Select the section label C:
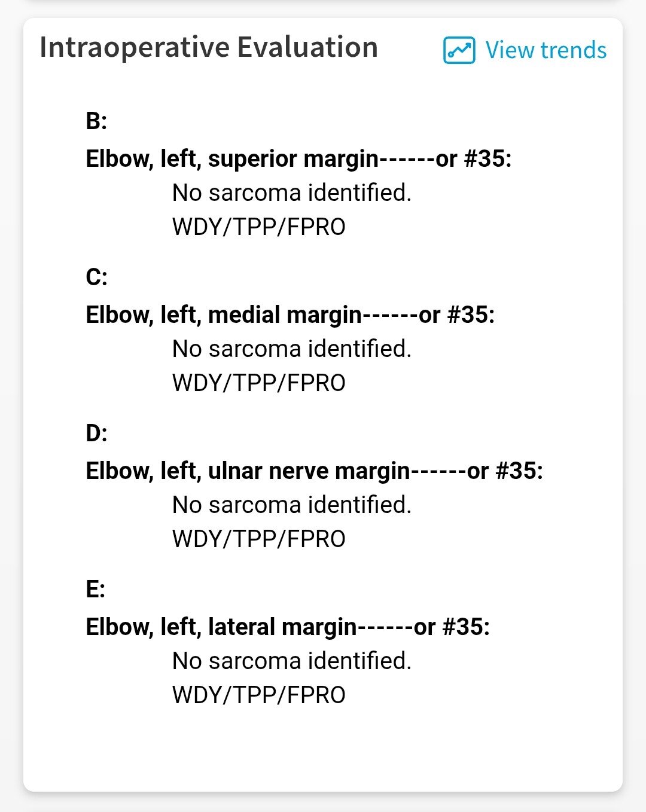Viewport: 646px width, 812px height. (x=96, y=277)
